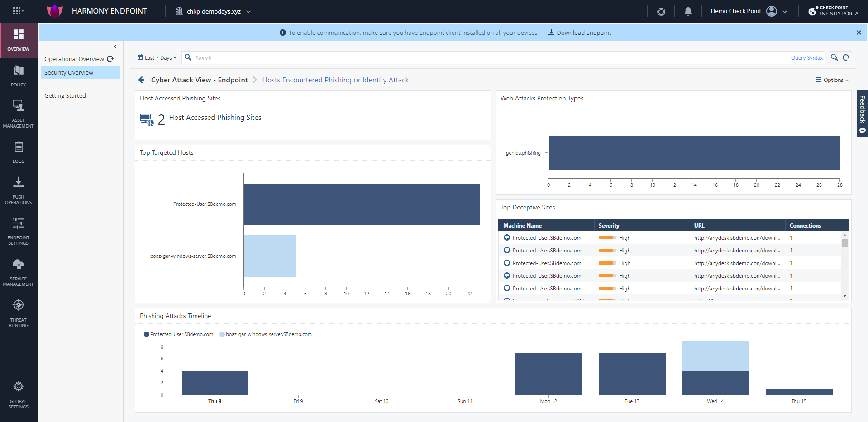868x422 pixels.
Task: Open the Overview section
Action: pyautogui.click(x=19, y=40)
